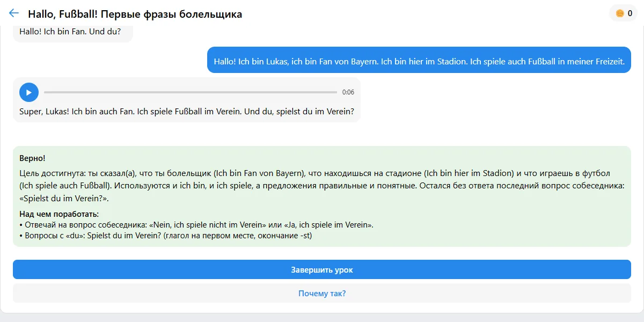
Task: Seek along the audio progress bar
Action: [191, 92]
